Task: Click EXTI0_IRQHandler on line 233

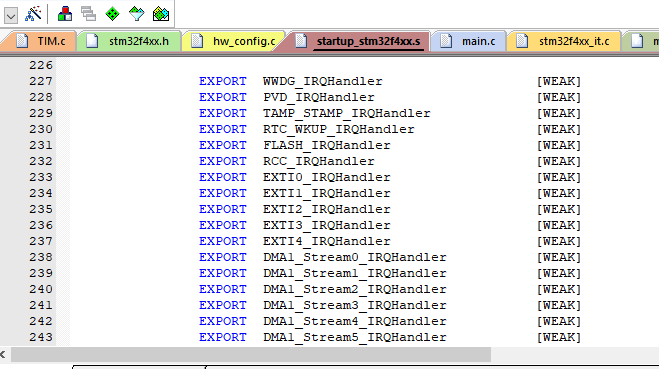Action: [x=327, y=177]
